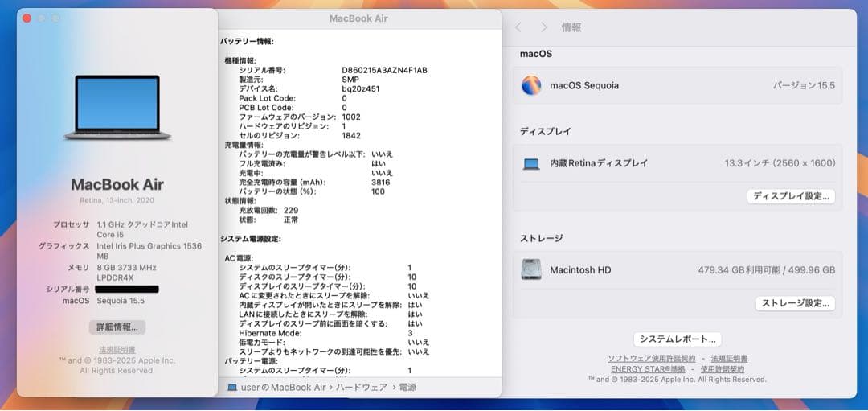
Task: Open 詳細情報... in About This Mac
Action: pos(117,327)
